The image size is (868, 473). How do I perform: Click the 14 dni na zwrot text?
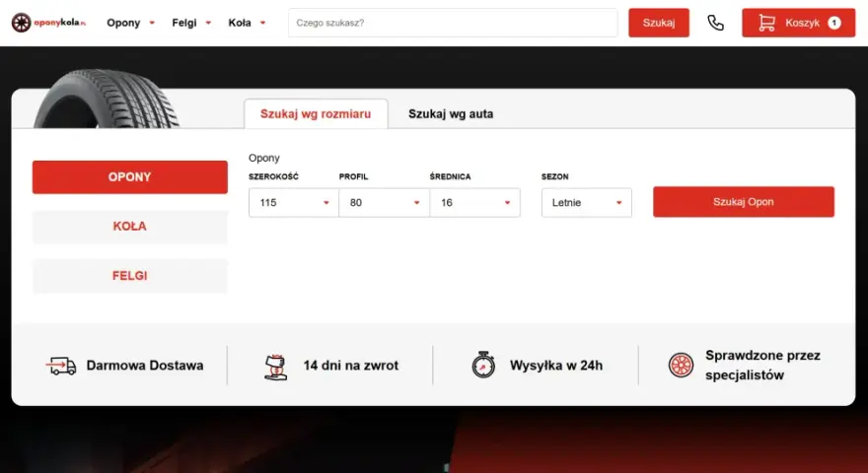350,366
